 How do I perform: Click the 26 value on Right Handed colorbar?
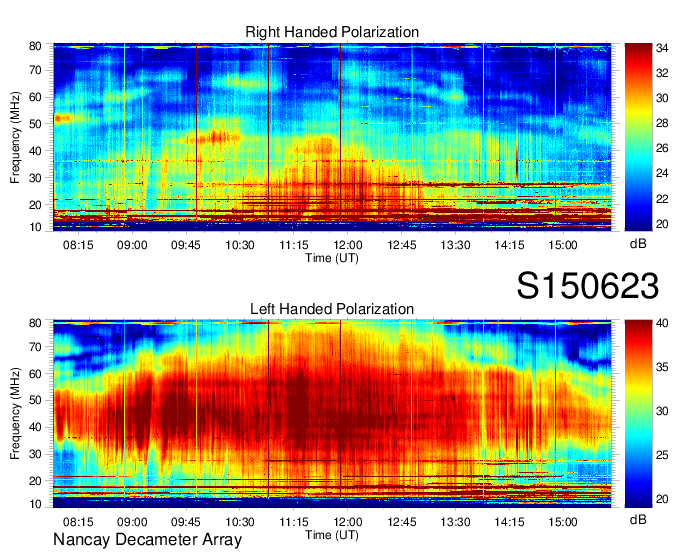pos(662,148)
